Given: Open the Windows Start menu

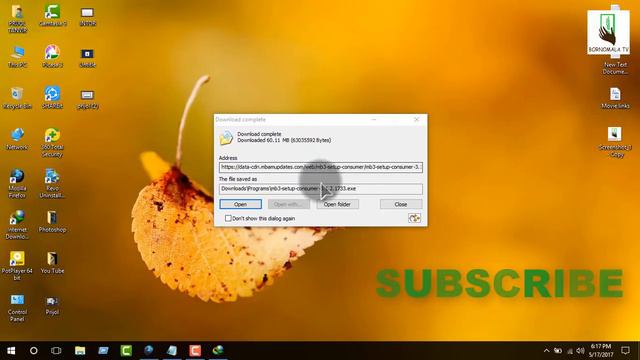Looking at the screenshot, I should [x=11, y=351].
